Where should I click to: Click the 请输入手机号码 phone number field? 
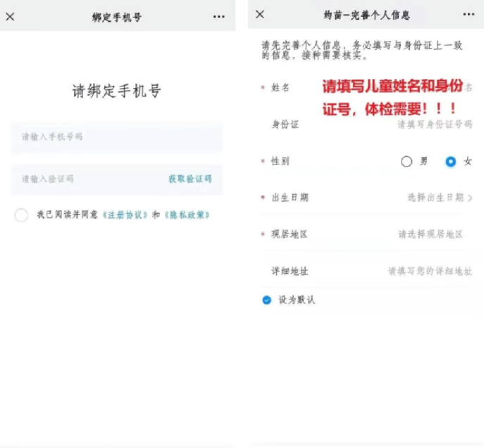pos(116,137)
